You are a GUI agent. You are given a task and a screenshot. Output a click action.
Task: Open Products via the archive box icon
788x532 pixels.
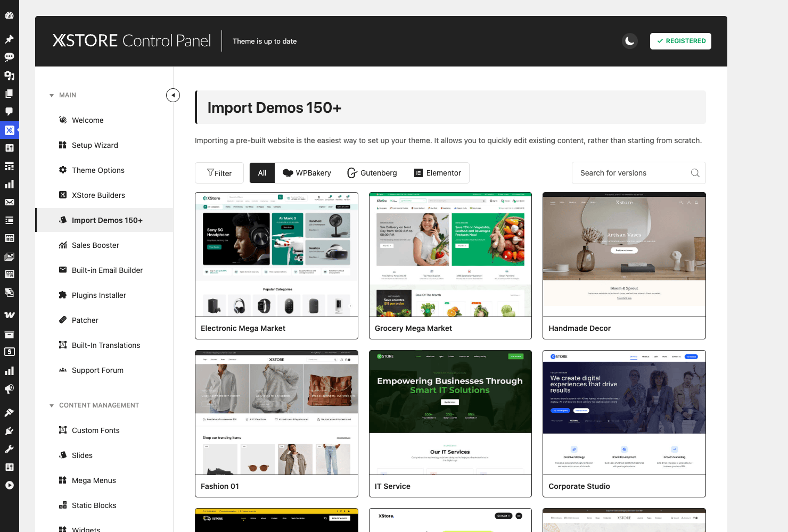(9, 335)
